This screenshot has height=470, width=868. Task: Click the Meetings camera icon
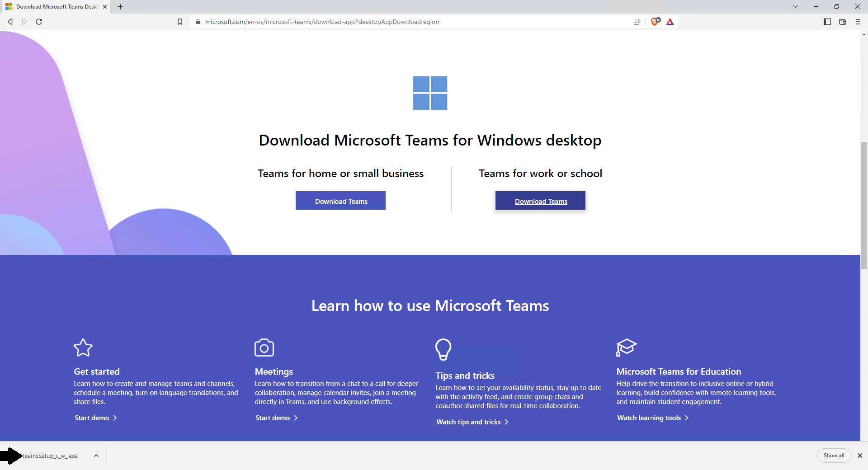pyautogui.click(x=264, y=348)
